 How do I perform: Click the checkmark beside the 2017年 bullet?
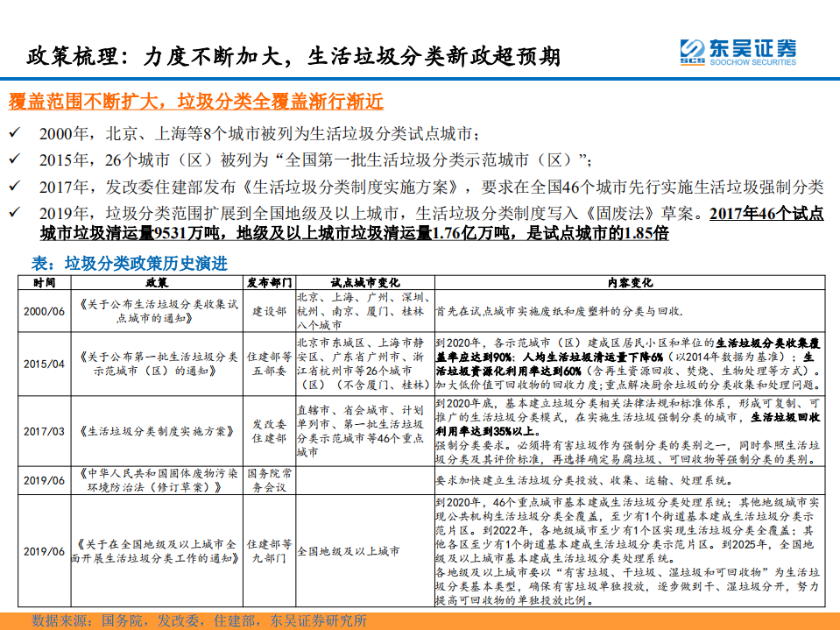[16, 184]
